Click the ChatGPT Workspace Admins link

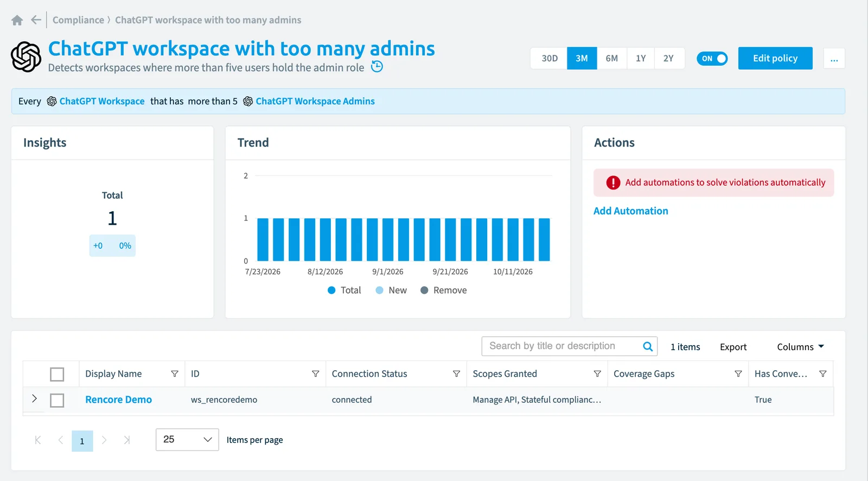tap(315, 102)
